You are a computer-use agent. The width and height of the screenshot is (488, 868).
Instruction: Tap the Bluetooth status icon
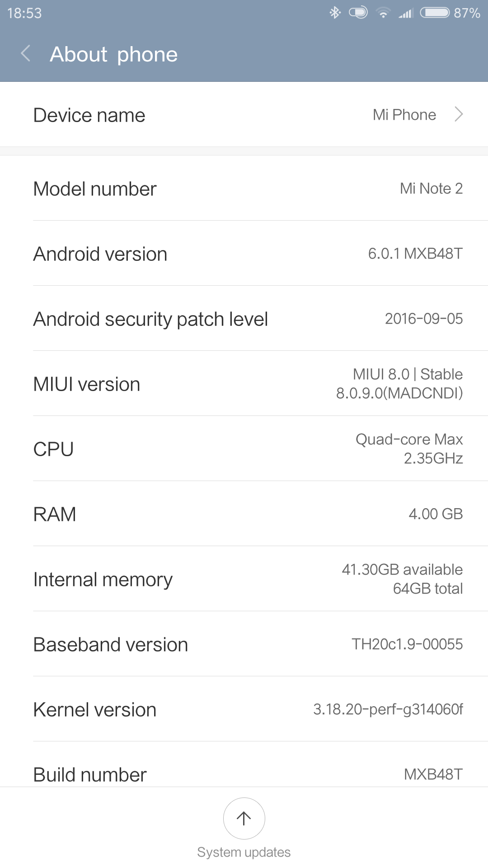tap(335, 13)
